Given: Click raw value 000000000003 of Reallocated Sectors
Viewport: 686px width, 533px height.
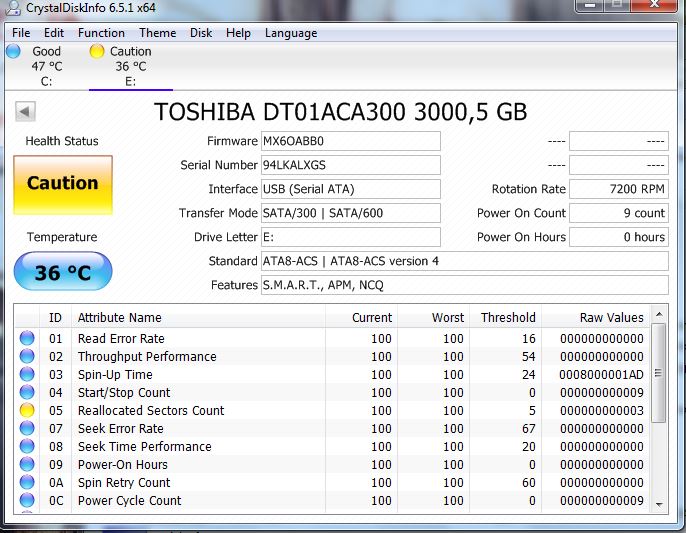Looking at the screenshot, I should 602,410.
